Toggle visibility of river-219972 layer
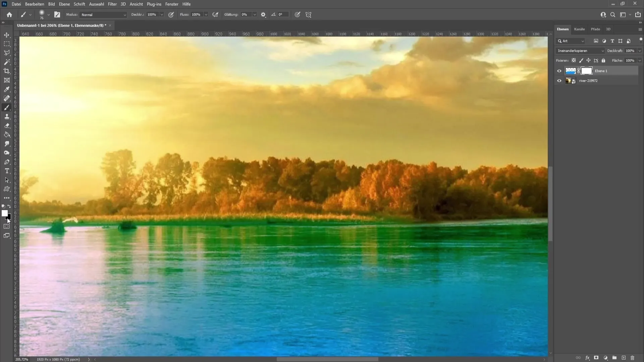Image resolution: width=644 pixels, height=362 pixels. (559, 80)
